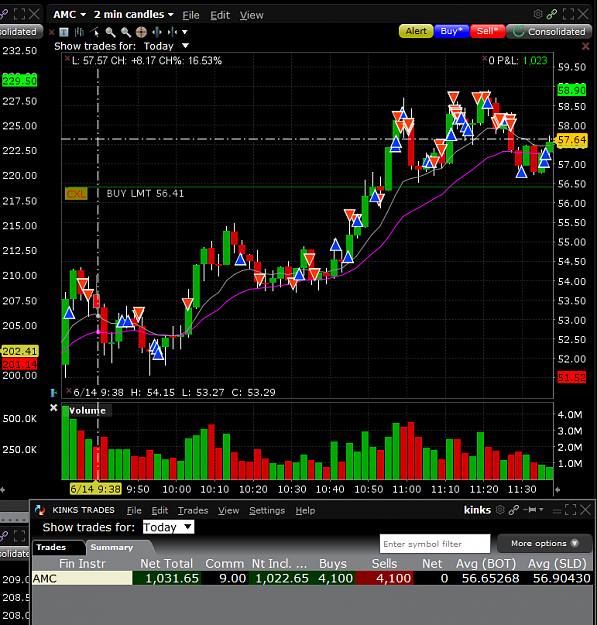Click the green chain link icon in chart
The height and width of the screenshot is (625, 597).
552,14
